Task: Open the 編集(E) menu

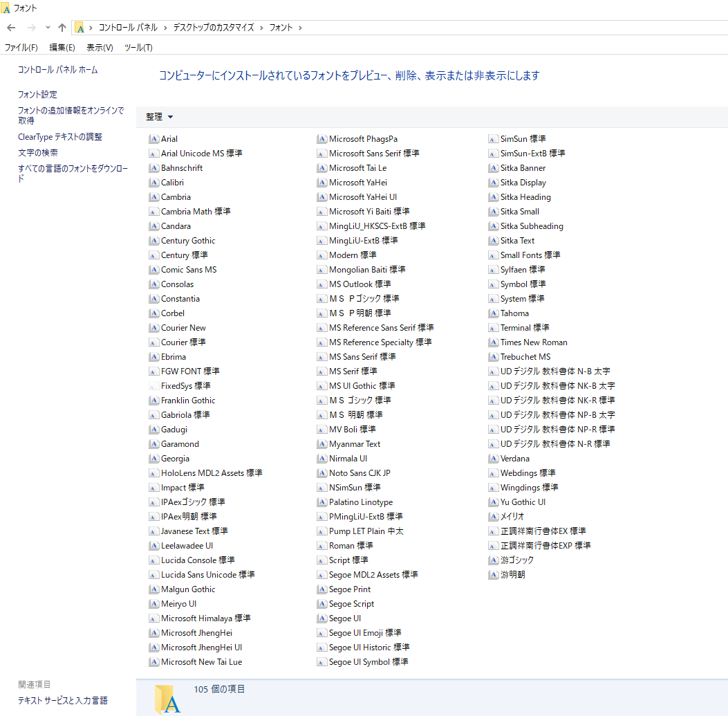Action: click(62, 48)
